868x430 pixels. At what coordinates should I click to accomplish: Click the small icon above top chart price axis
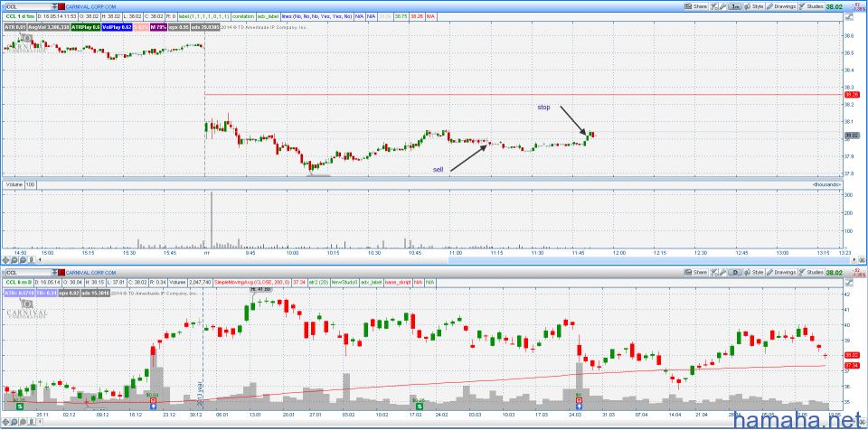(x=849, y=16)
